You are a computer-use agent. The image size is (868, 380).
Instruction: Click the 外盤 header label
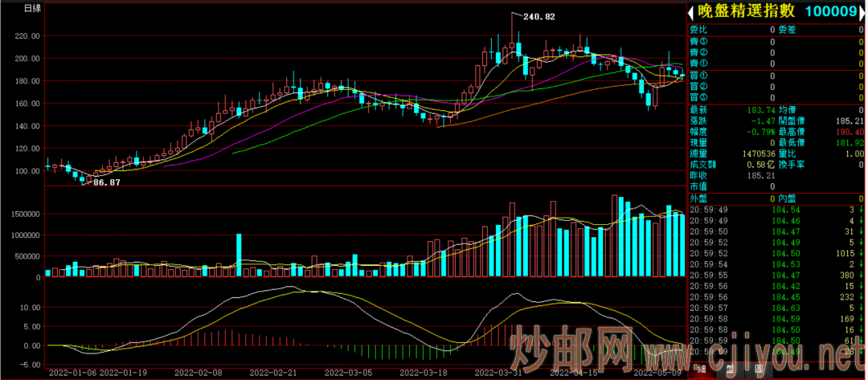(x=699, y=198)
